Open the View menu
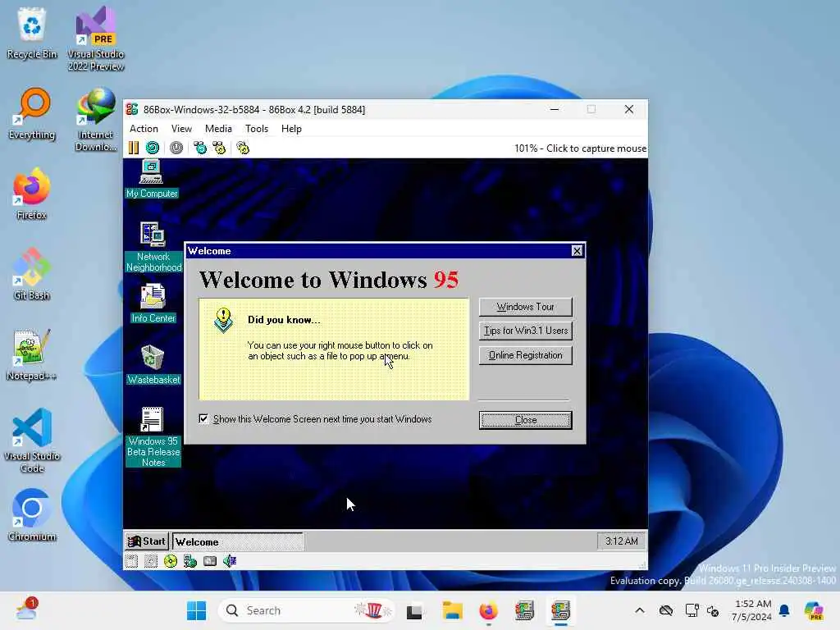 181,129
